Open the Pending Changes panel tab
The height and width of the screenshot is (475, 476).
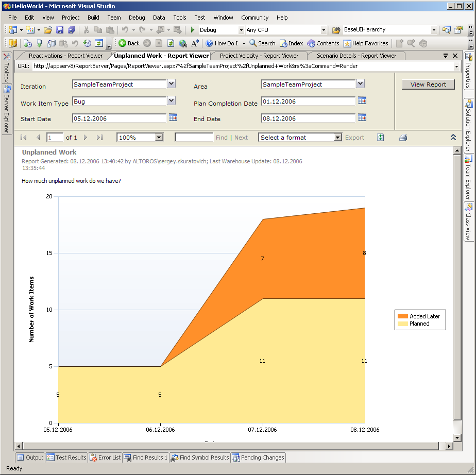pyautogui.click(x=258, y=457)
